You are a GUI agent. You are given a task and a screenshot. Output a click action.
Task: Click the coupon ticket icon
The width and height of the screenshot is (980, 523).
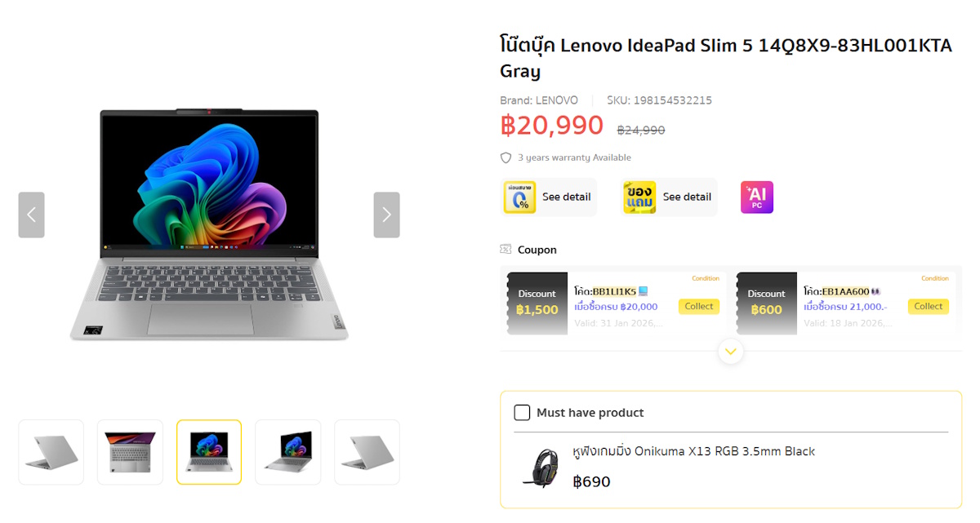click(x=506, y=250)
